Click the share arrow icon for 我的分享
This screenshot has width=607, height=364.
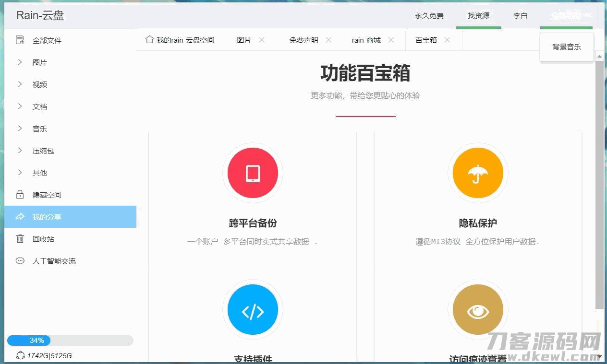[x=20, y=217]
